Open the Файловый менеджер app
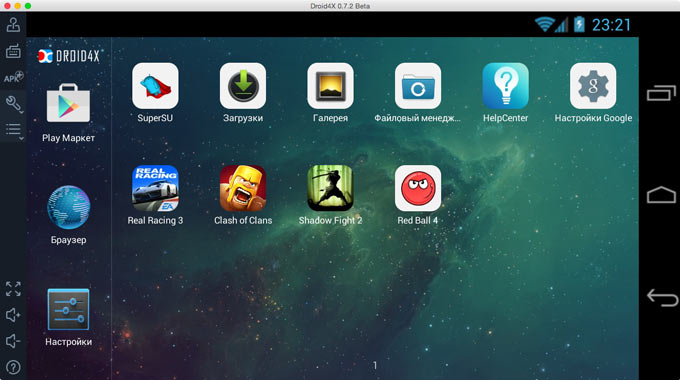This screenshot has width=680, height=380. pos(418,86)
